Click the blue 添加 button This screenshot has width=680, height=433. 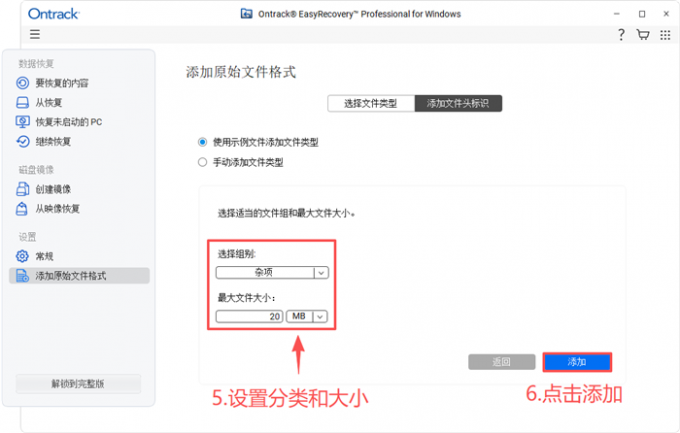coord(577,362)
